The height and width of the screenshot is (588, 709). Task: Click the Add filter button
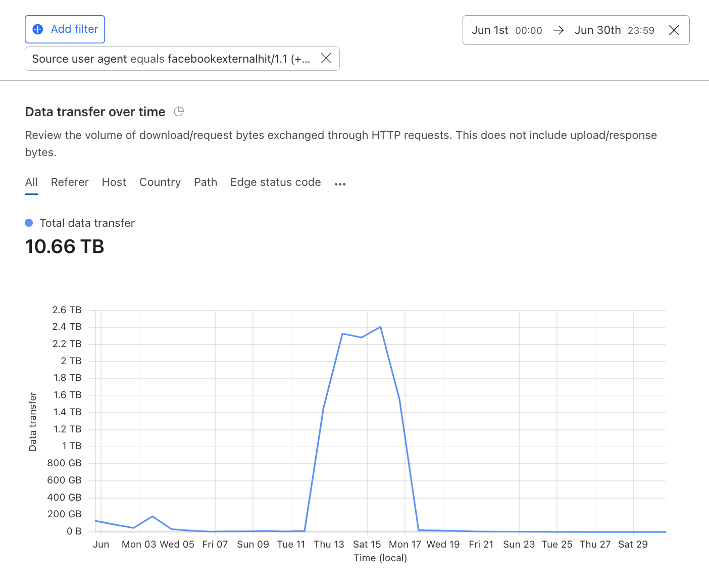pyautogui.click(x=65, y=29)
